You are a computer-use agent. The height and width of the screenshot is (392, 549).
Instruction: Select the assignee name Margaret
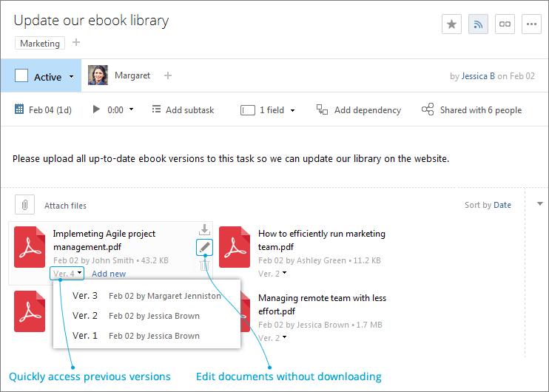(132, 75)
